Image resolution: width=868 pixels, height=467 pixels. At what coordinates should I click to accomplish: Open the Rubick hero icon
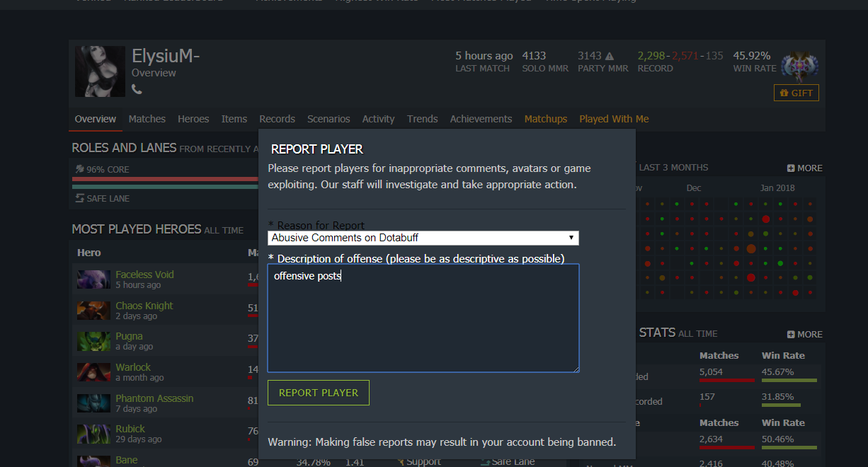tap(93, 434)
